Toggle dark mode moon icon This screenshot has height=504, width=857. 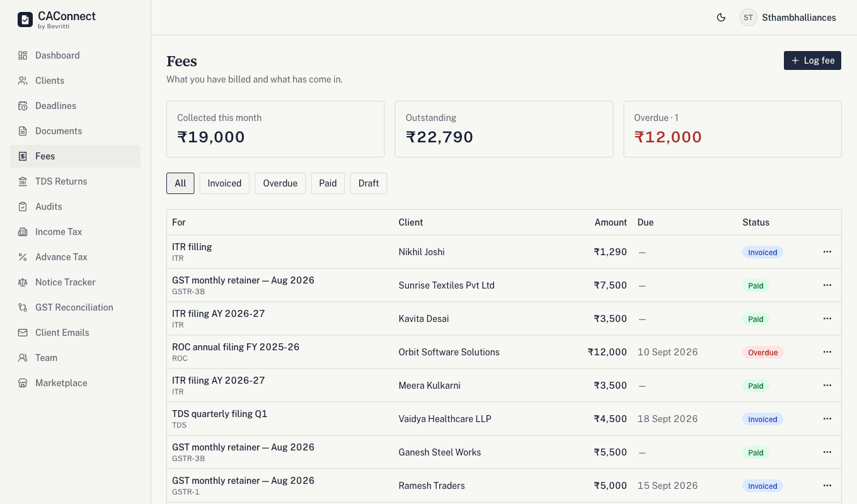pos(722,18)
